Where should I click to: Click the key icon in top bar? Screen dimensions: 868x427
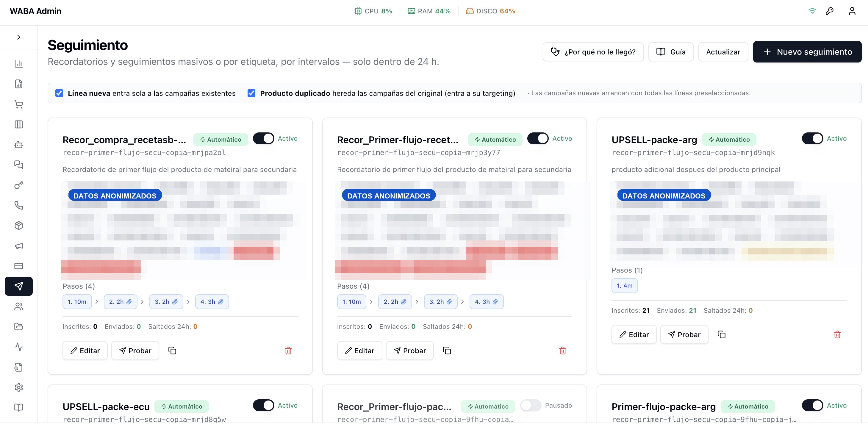[x=830, y=11]
